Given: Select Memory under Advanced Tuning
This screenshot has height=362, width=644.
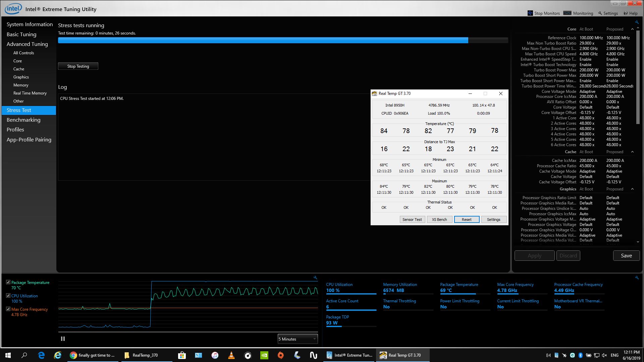Looking at the screenshot, I should click(x=21, y=85).
